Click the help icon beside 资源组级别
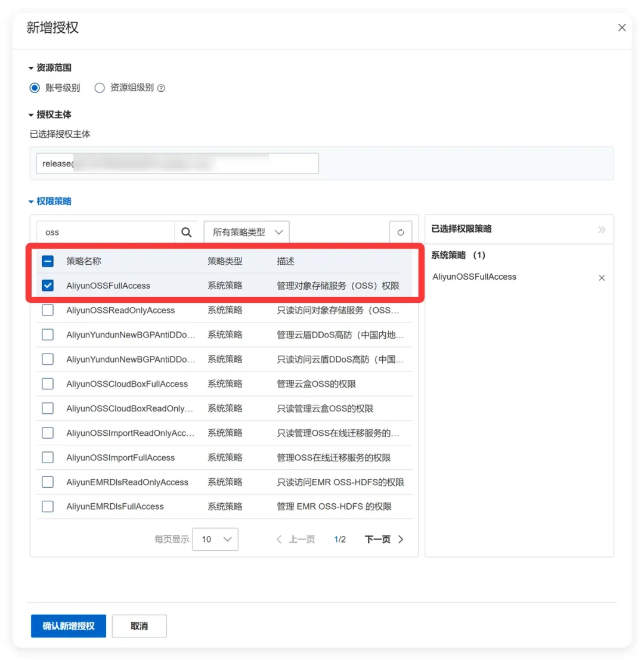644x660 pixels. click(161, 88)
